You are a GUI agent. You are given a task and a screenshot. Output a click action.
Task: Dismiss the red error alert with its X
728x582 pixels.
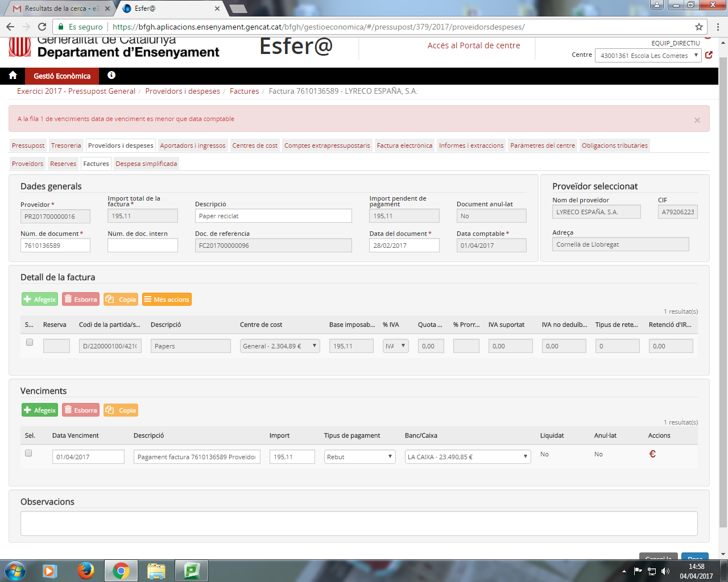[697, 120]
